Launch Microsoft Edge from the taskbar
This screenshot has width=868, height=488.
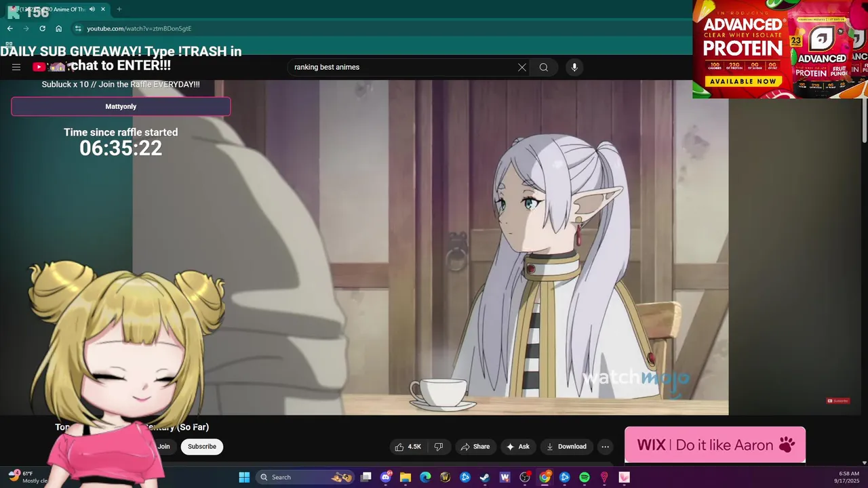(425, 477)
